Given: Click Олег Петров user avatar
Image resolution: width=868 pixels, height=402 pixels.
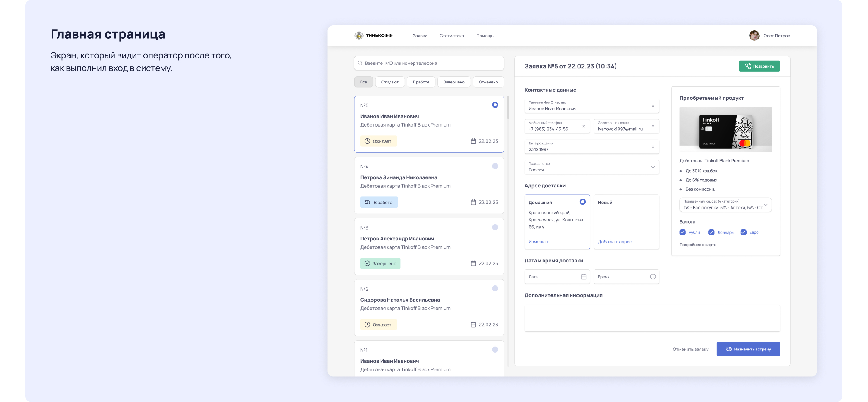Looking at the screenshot, I should coord(754,35).
